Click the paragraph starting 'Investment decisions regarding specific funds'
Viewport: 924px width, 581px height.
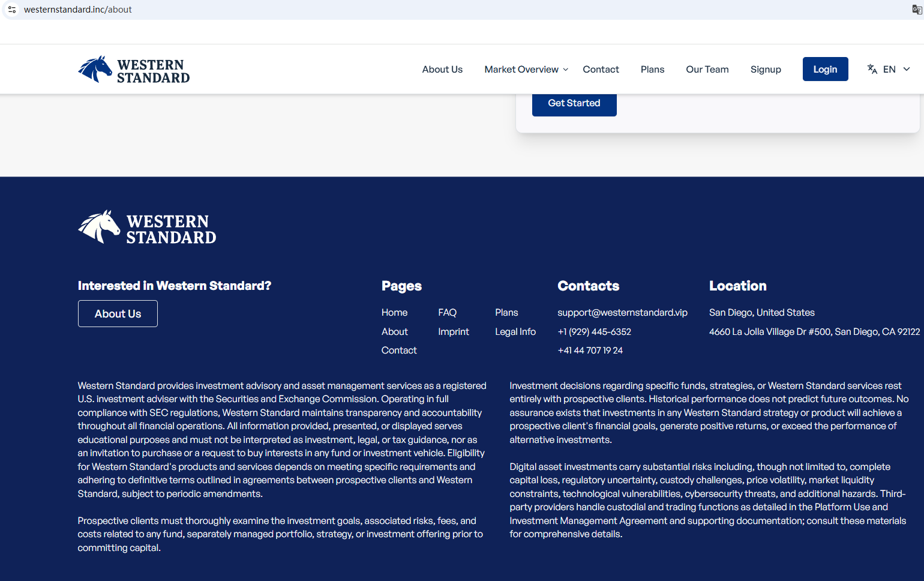709,413
